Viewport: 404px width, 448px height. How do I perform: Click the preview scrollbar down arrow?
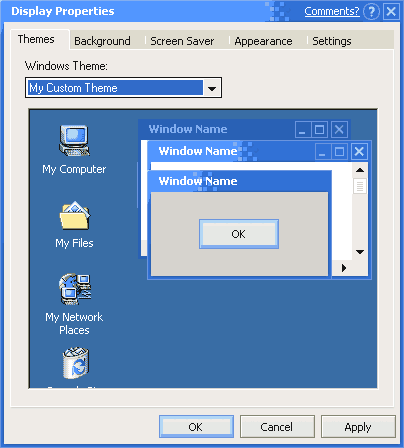360,252
